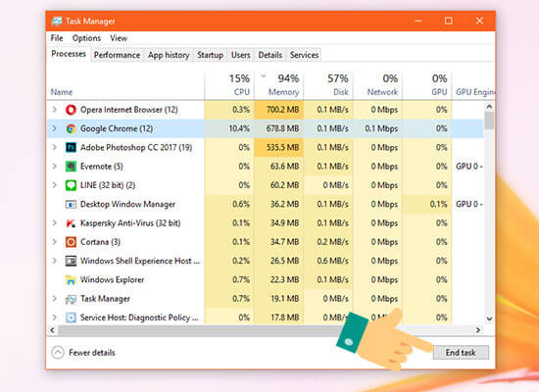Screen dimensions: 539x392
Task: Click the Fewer details link
Action: [x=92, y=353]
